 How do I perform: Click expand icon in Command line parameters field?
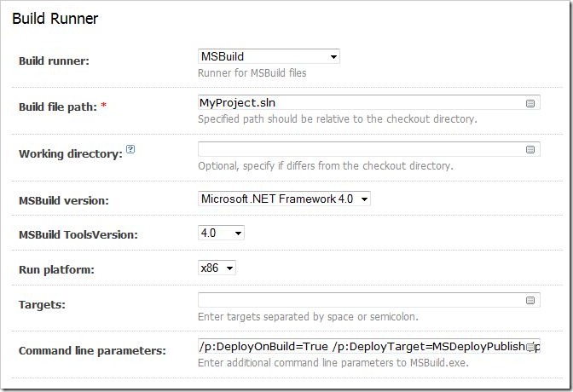530,347
